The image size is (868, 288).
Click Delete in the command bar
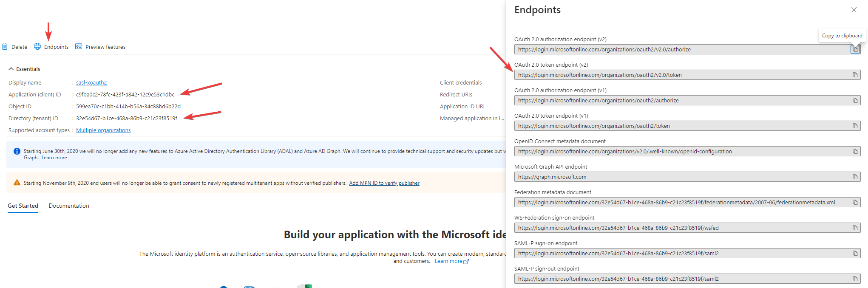[15, 47]
